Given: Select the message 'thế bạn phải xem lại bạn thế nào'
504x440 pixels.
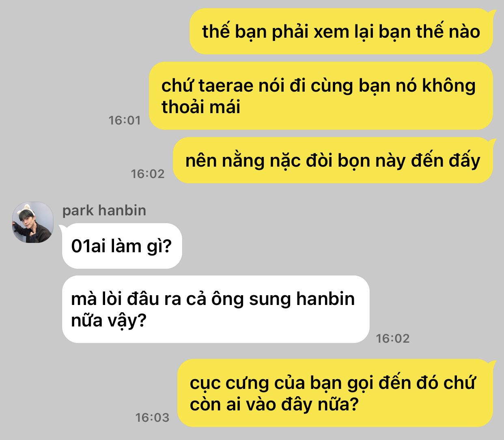Looking at the screenshot, I should [x=341, y=31].
